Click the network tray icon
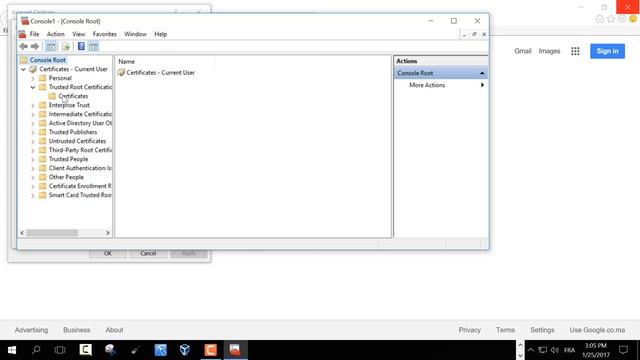The width and height of the screenshot is (640, 360). point(542,350)
